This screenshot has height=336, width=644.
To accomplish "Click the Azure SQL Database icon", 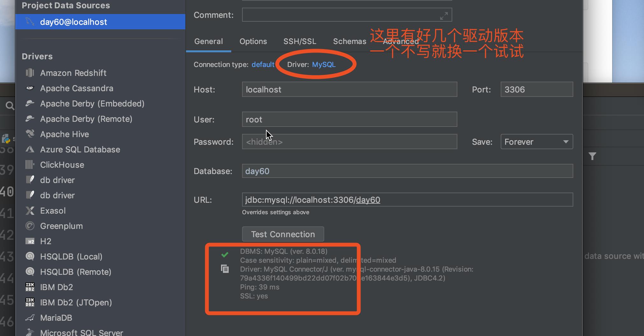I will coord(30,150).
